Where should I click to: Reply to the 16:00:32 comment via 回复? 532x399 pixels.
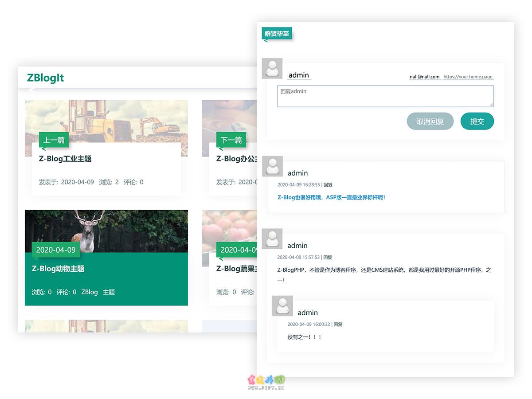pos(338,325)
